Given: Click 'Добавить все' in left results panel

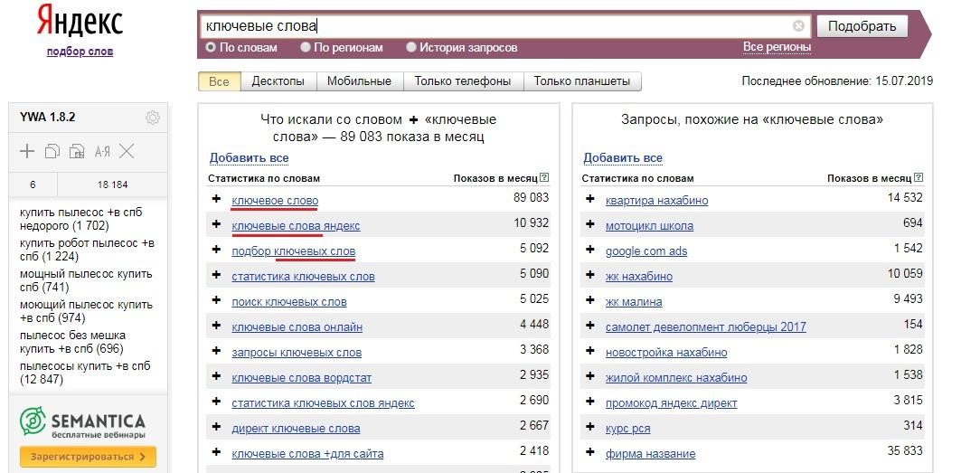Looking at the screenshot, I should (249, 158).
